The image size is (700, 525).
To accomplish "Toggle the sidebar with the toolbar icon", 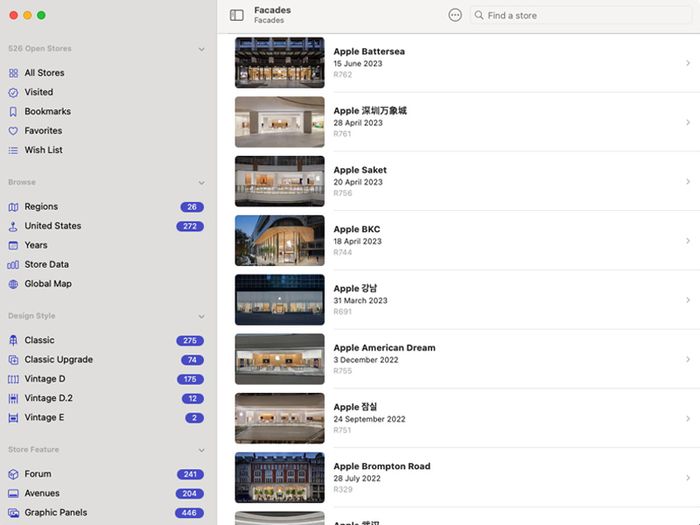I will click(237, 15).
